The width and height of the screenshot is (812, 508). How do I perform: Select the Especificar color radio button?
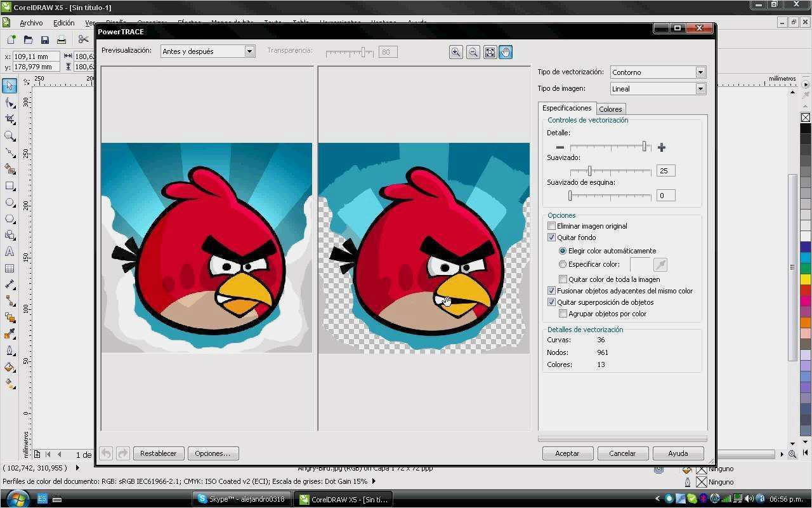[563, 264]
